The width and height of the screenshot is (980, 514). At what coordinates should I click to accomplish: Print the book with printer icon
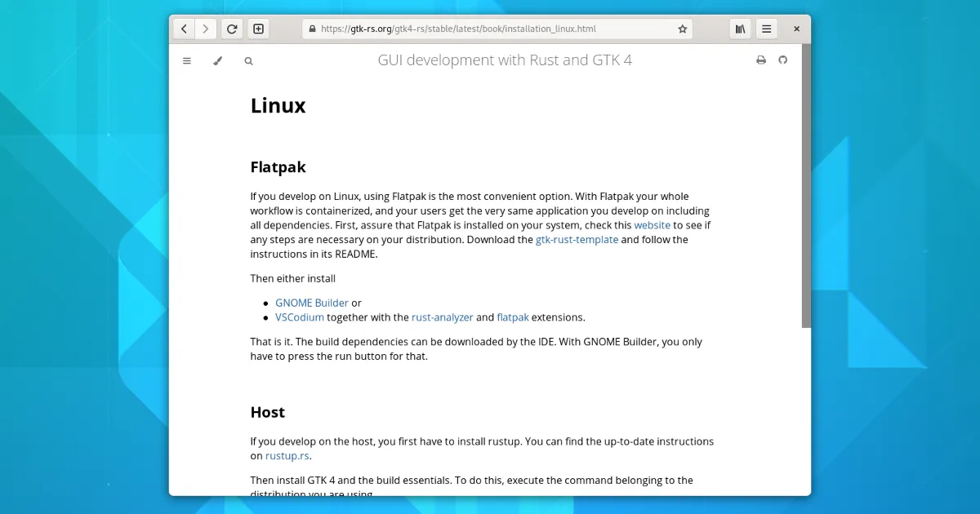[761, 60]
